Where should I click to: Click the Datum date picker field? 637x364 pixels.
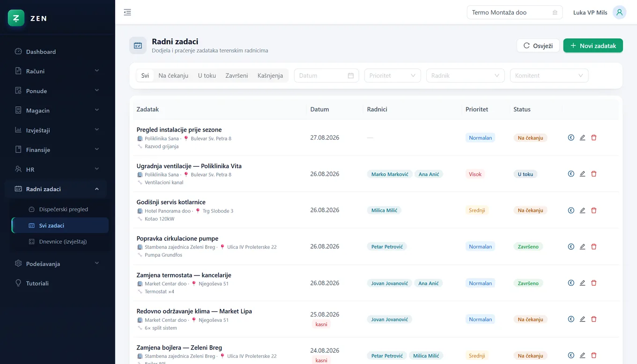coord(326,75)
